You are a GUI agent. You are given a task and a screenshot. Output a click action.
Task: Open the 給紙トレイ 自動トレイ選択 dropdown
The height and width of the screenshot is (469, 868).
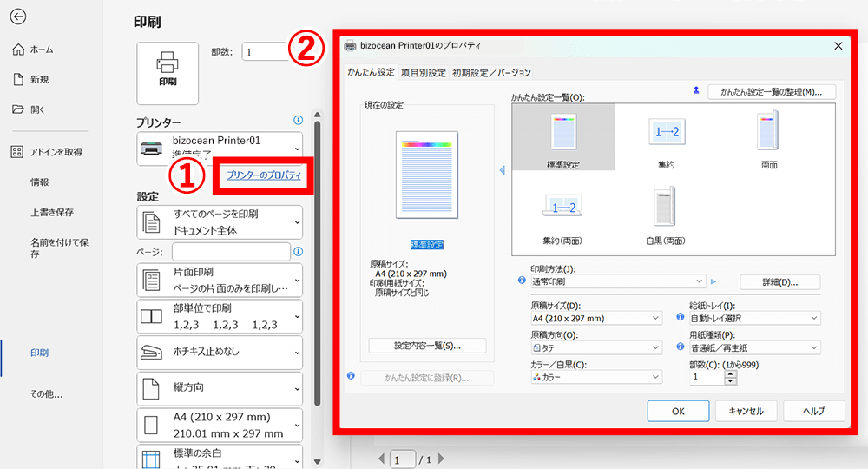[754, 319]
